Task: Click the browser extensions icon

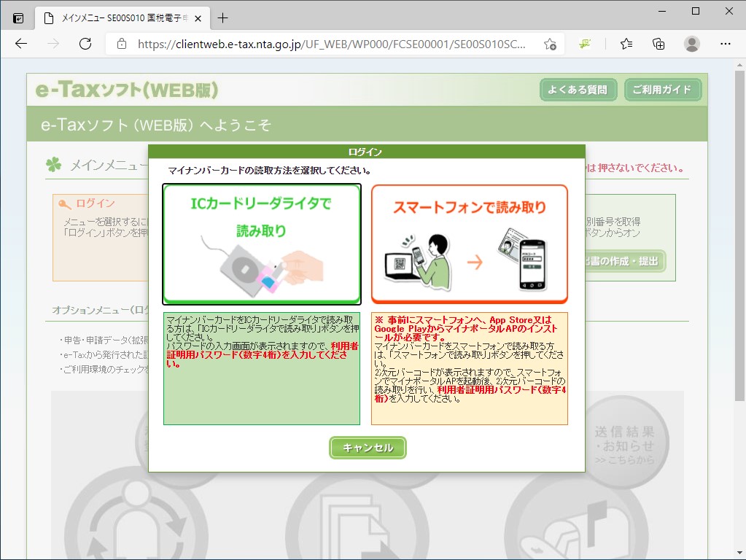Action: (x=583, y=44)
